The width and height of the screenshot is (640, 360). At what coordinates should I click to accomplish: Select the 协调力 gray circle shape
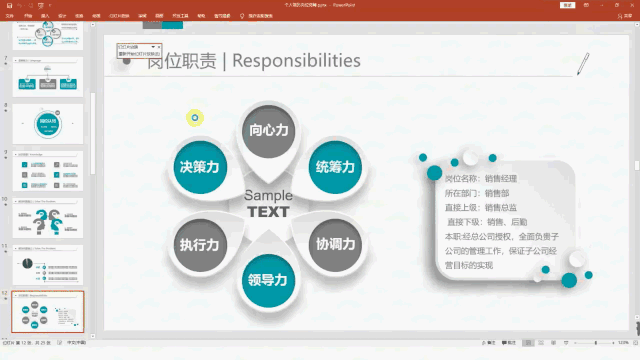click(335, 244)
